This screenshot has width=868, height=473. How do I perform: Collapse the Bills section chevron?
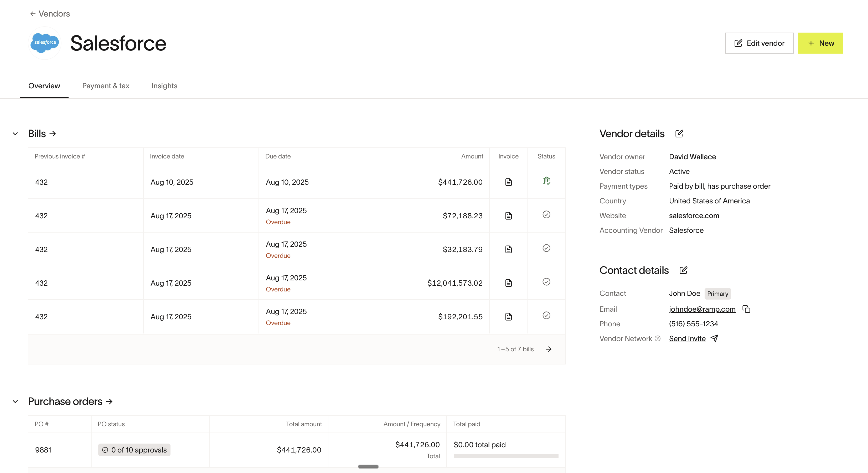tap(15, 134)
